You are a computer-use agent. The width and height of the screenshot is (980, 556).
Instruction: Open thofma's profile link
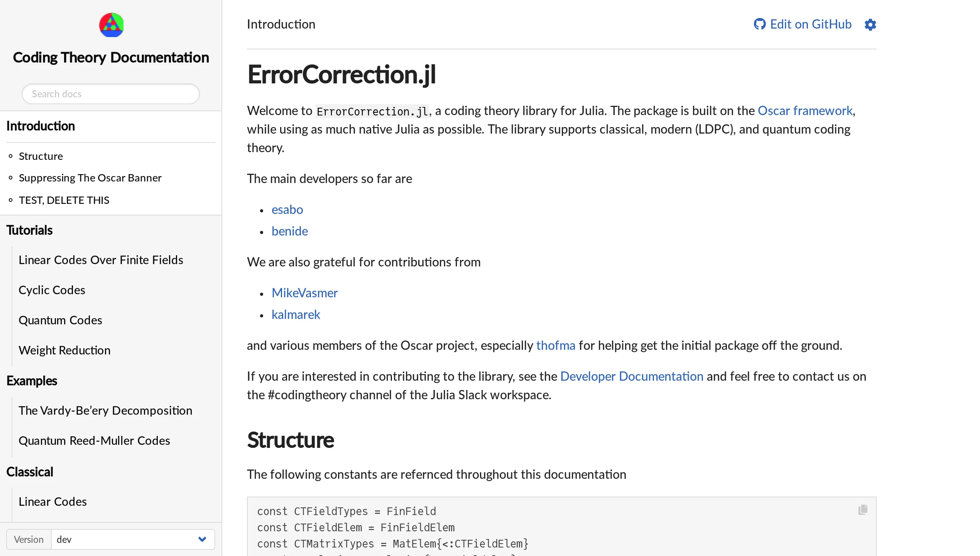pos(555,345)
